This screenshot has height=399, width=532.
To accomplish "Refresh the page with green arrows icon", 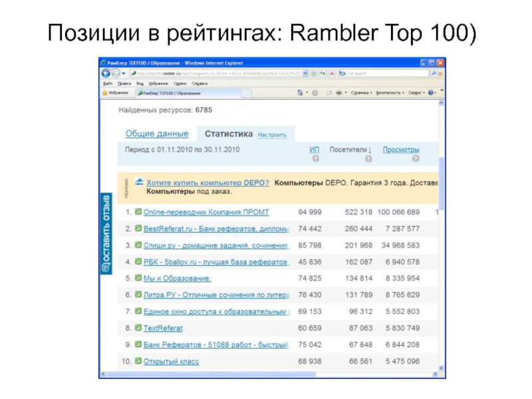I will [x=323, y=73].
